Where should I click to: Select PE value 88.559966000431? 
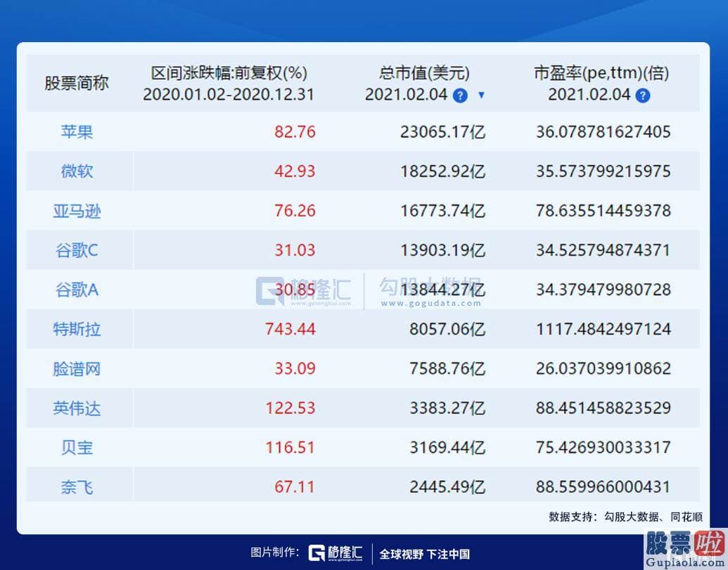click(603, 487)
